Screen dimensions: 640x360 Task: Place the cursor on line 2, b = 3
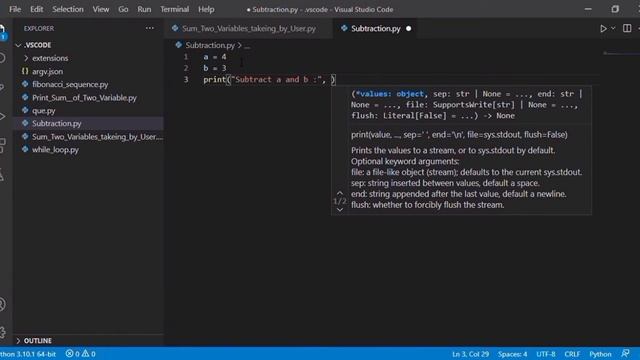[215, 68]
